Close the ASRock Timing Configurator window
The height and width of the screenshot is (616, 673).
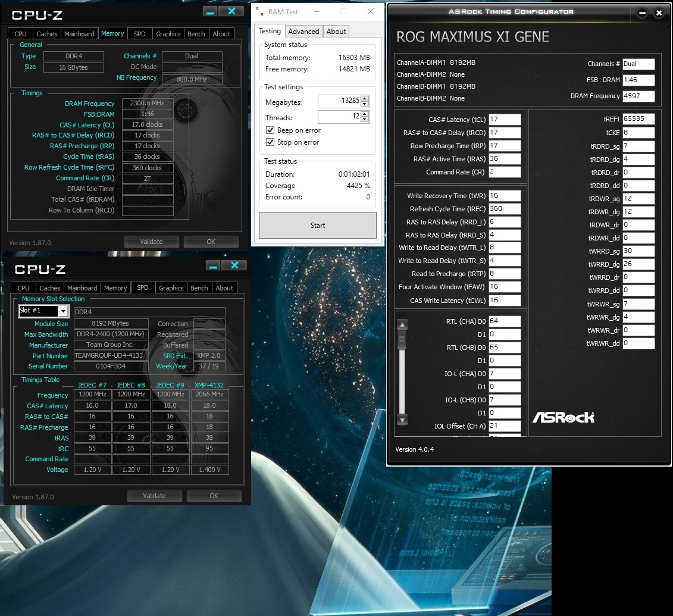pos(659,13)
